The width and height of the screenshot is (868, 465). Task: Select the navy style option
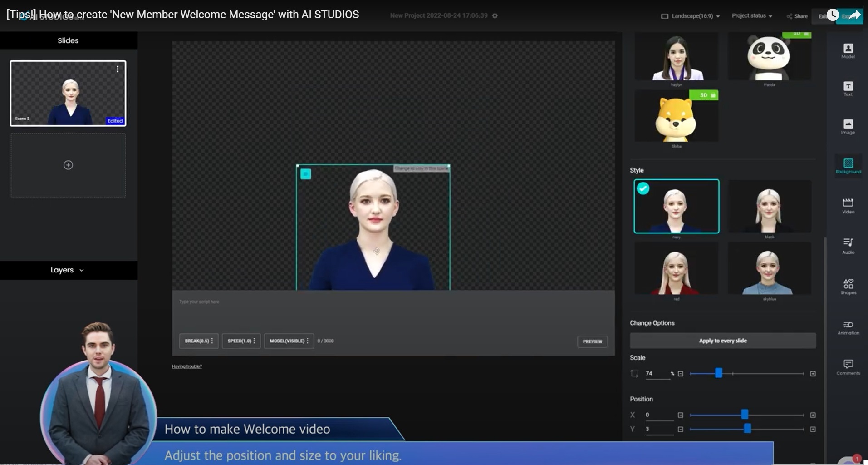point(677,206)
